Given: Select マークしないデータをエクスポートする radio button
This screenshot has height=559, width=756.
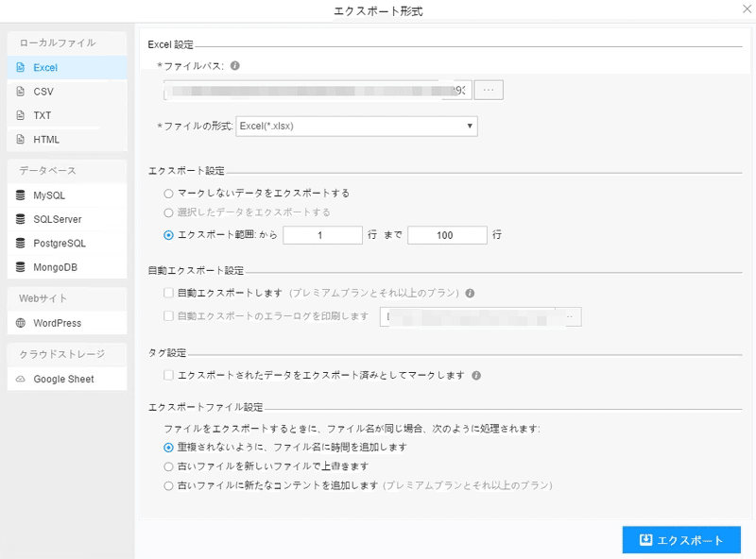Looking at the screenshot, I should click(x=168, y=193).
